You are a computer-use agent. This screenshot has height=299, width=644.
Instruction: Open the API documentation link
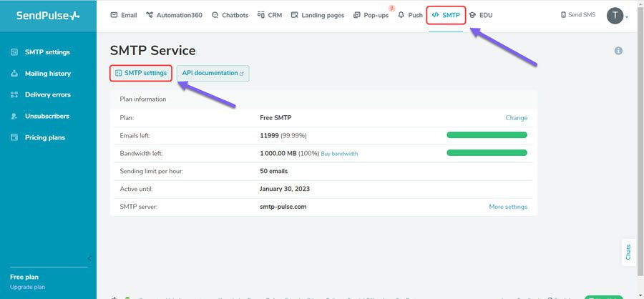[213, 73]
